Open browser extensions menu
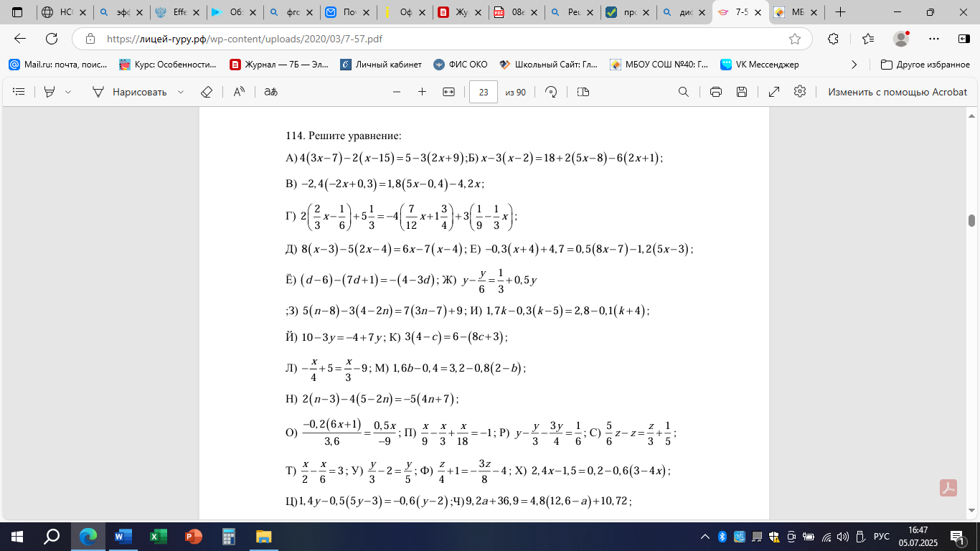 (x=833, y=39)
